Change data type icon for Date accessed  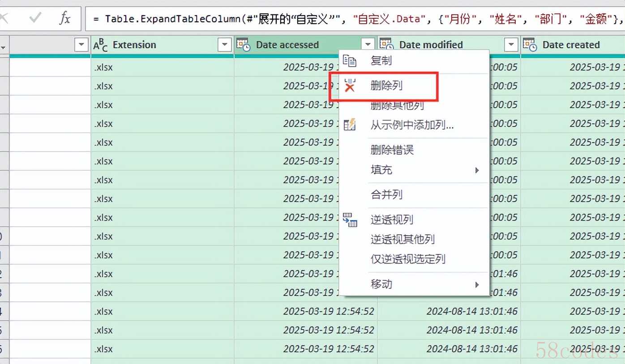(243, 45)
